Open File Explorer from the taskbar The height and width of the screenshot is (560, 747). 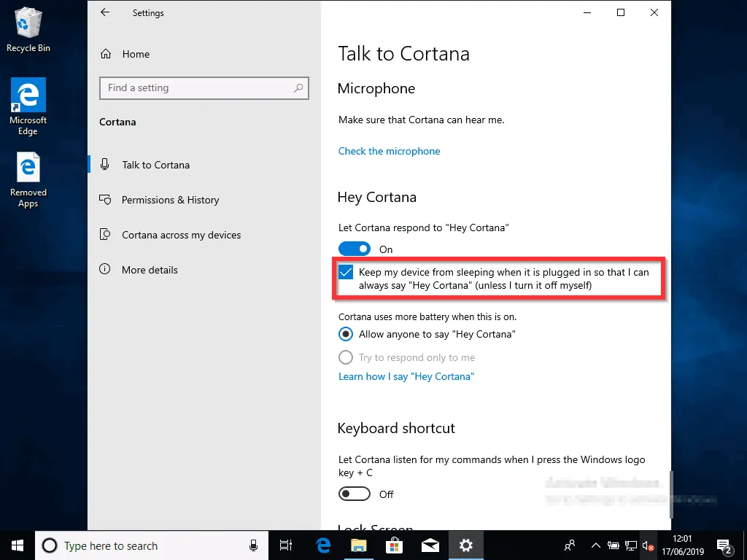[x=359, y=545]
